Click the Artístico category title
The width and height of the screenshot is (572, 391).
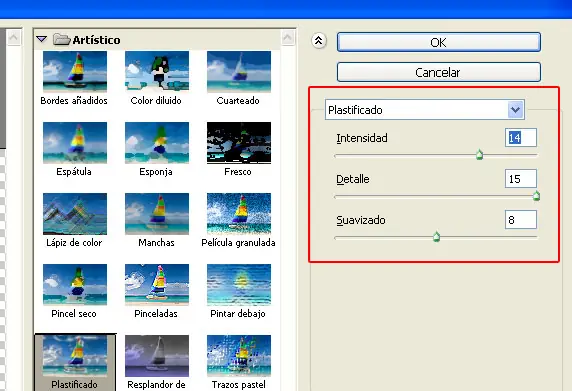point(96,40)
